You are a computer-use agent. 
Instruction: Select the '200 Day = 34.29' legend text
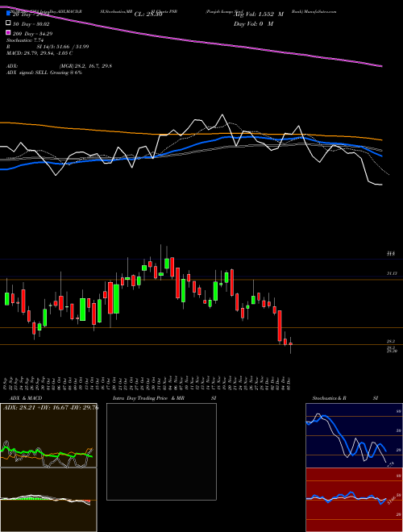[x=32, y=33]
